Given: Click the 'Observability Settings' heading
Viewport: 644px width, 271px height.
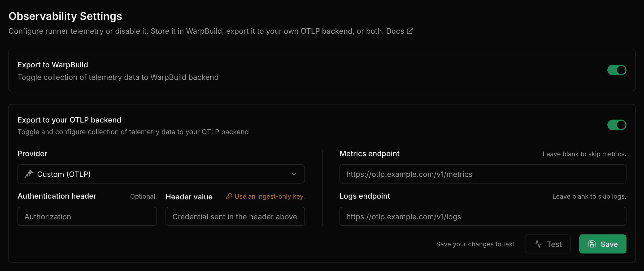Looking at the screenshot, I should (65, 16).
